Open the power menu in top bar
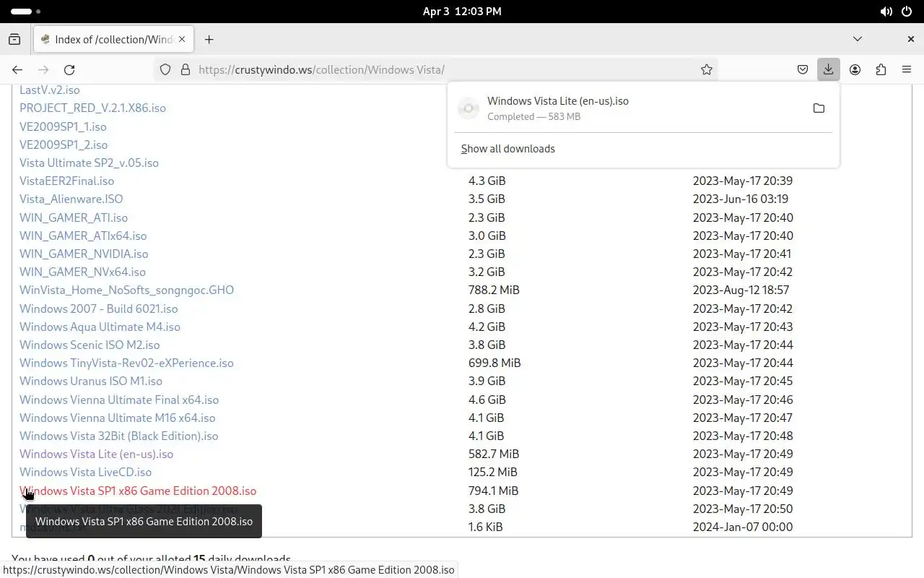This screenshot has width=924, height=578. click(x=907, y=12)
